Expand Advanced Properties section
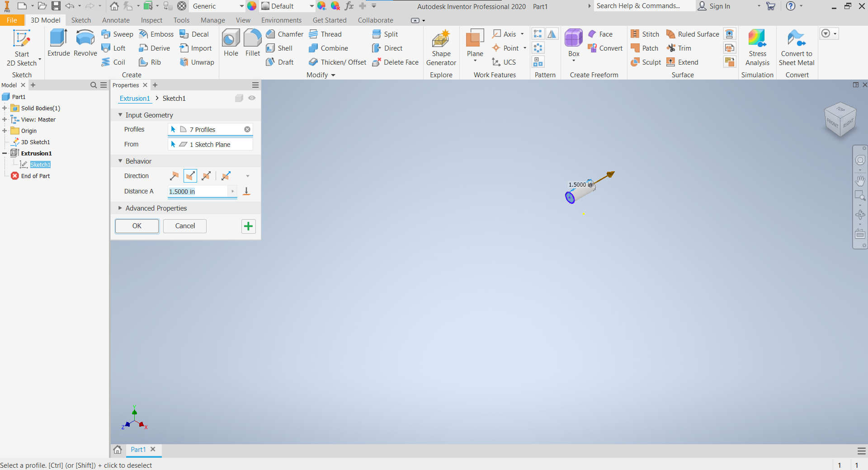 coord(120,208)
